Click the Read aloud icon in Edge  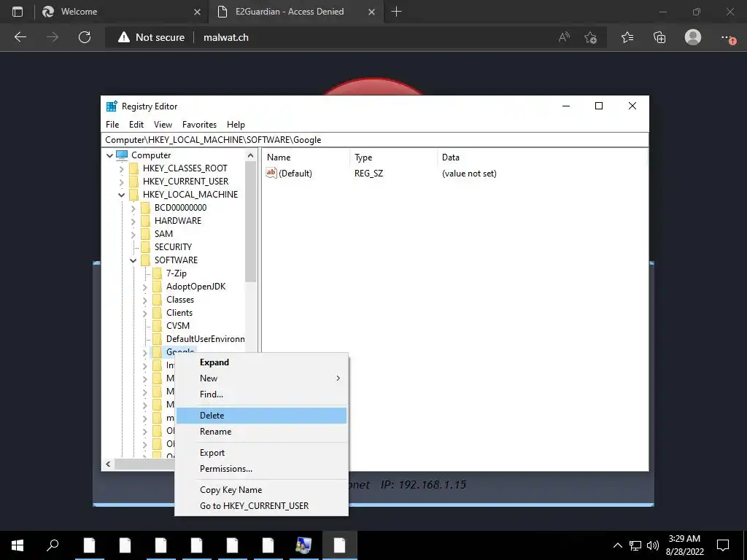(x=564, y=37)
